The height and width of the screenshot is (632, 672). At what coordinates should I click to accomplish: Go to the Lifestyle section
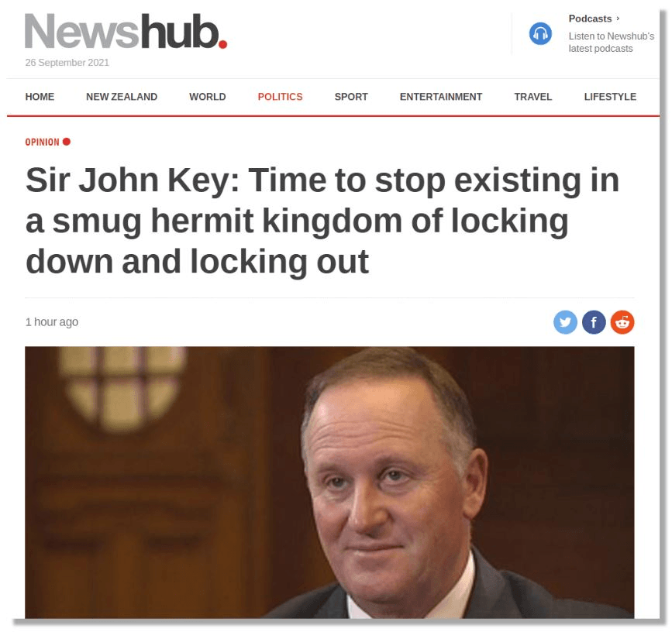610,97
